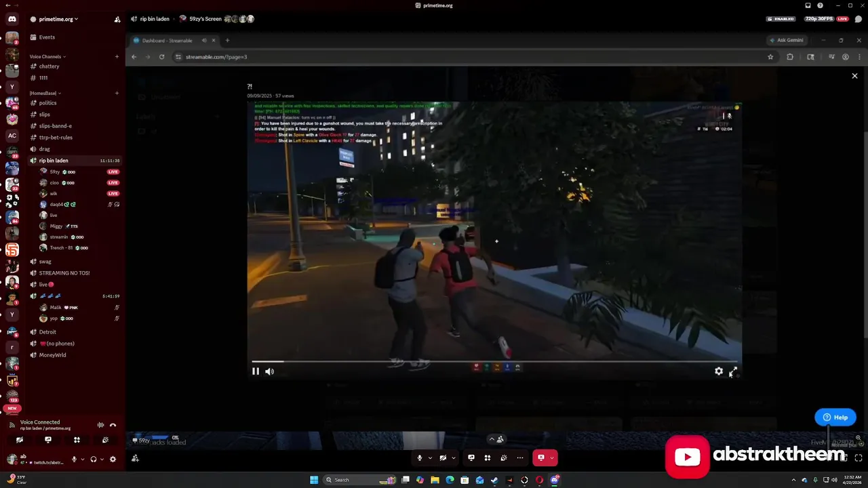
Task: Bookmark the page with star icon
Action: [x=770, y=57]
